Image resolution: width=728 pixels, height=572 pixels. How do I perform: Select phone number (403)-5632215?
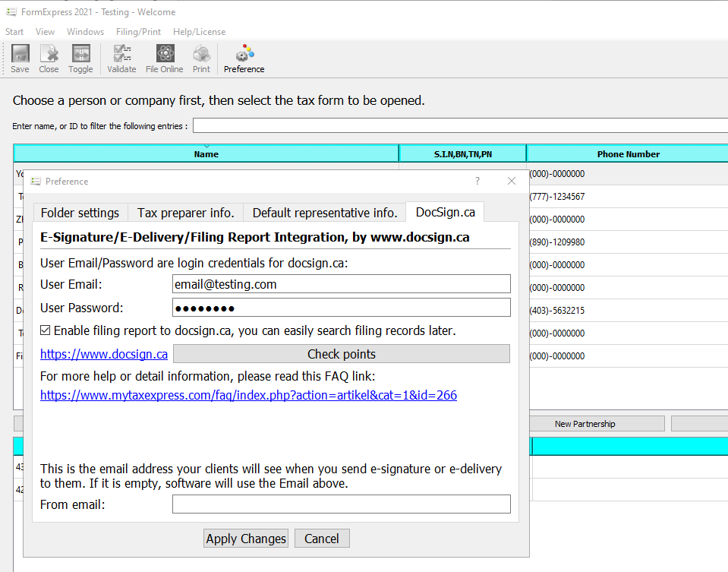click(557, 311)
